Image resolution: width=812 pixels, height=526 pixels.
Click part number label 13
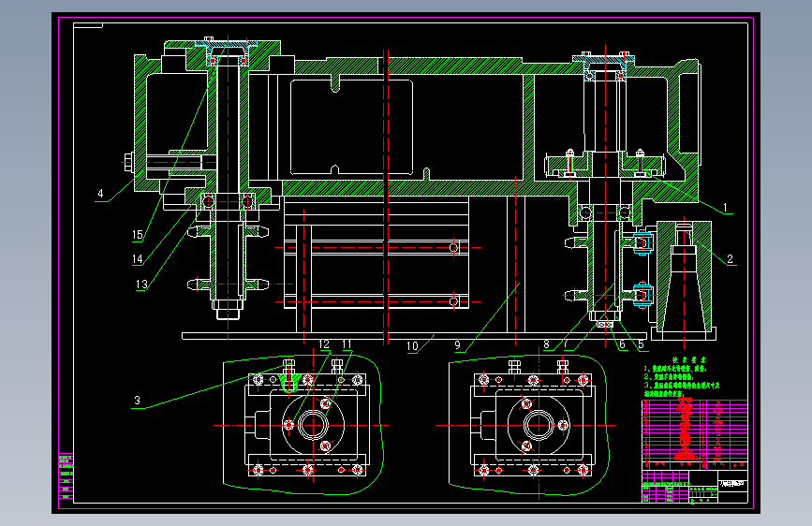click(141, 285)
